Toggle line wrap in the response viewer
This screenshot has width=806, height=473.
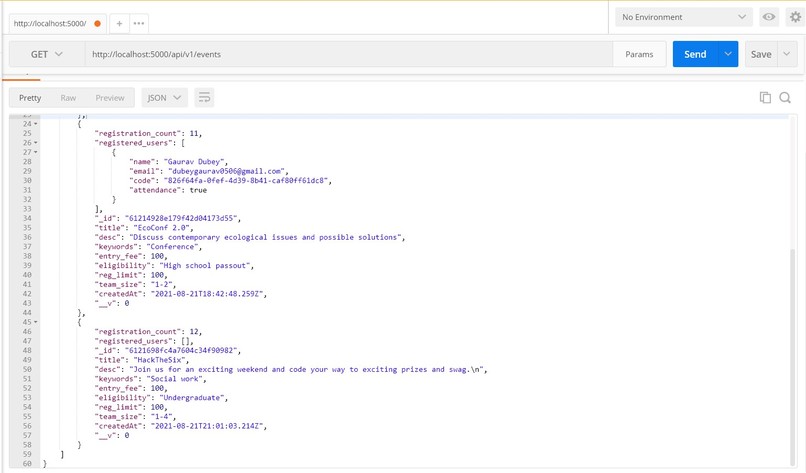(204, 98)
